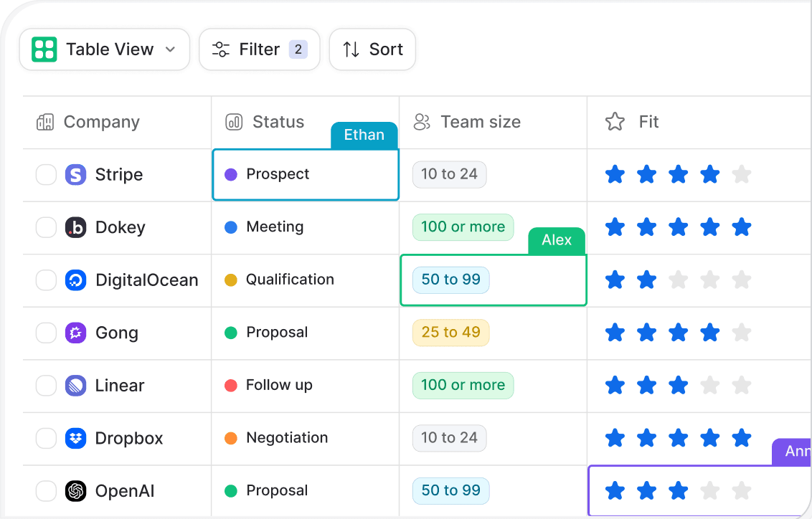This screenshot has width=812, height=519.
Task: Select the Qualification status for DigitalOcean
Action: (306, 280)
